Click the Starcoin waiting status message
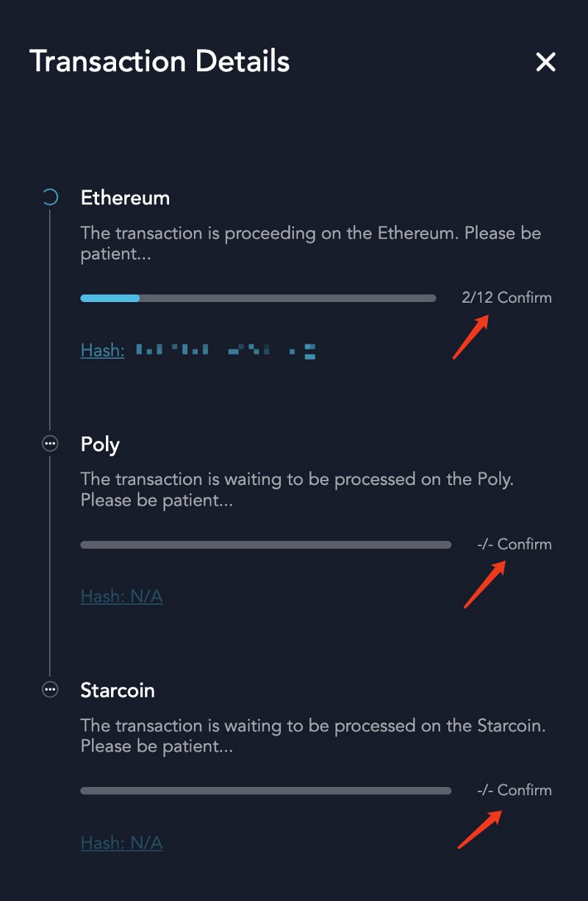The width and height of the screenshot is (588, 901). (x=313, y=736)
